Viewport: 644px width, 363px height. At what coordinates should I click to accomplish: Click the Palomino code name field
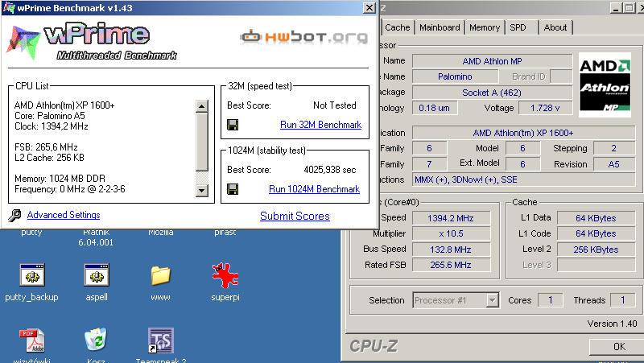pyautogui.click(x=455, y=76)
